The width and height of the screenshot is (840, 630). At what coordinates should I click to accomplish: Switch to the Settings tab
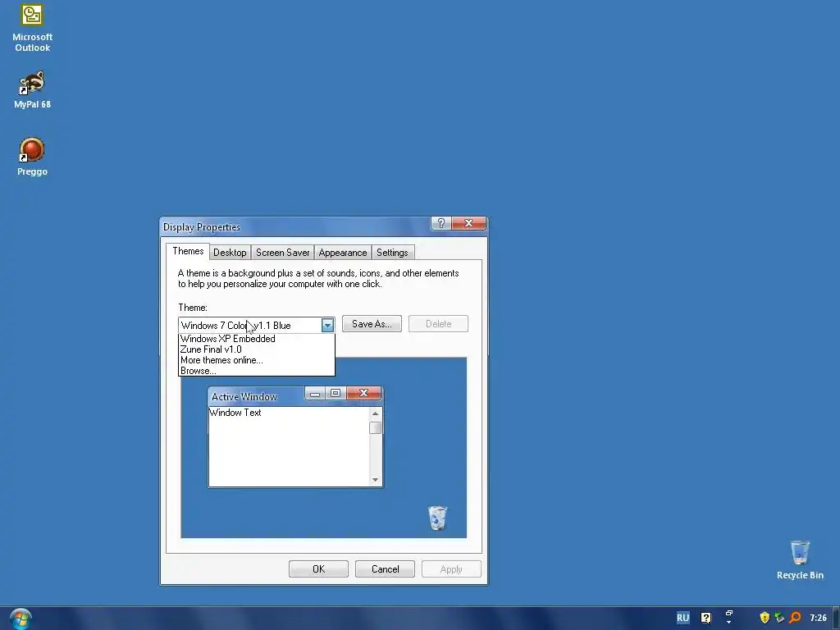coord(392,253)
